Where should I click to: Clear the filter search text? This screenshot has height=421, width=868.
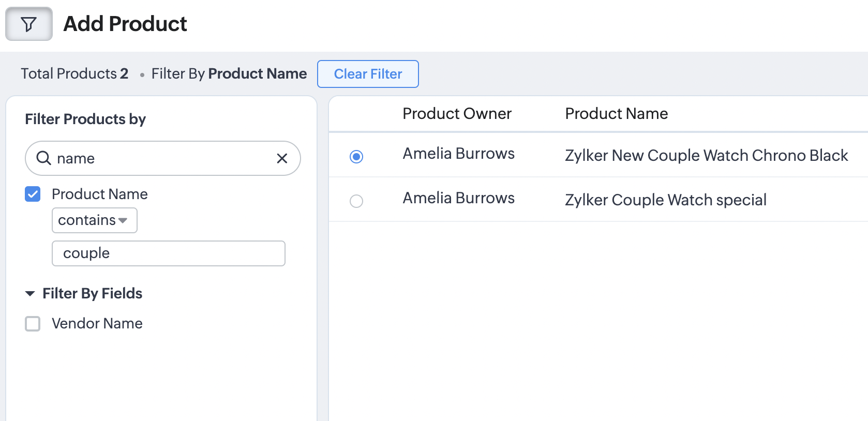click(x=282, y=158)
